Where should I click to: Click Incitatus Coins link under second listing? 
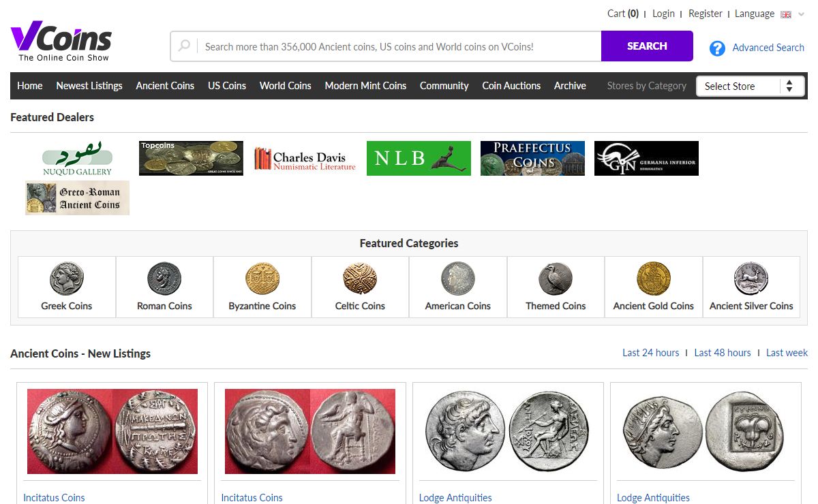point(252,498)
